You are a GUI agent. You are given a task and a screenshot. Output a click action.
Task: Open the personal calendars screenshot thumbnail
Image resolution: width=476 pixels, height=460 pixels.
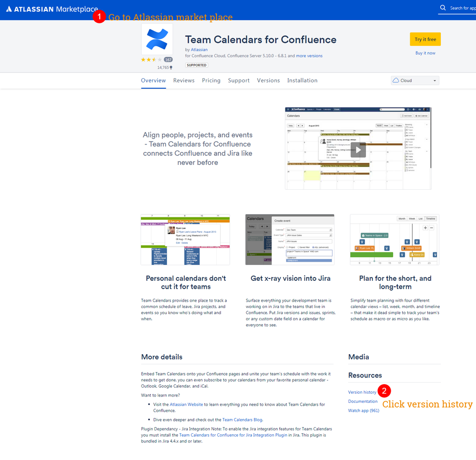coord(185,240)
